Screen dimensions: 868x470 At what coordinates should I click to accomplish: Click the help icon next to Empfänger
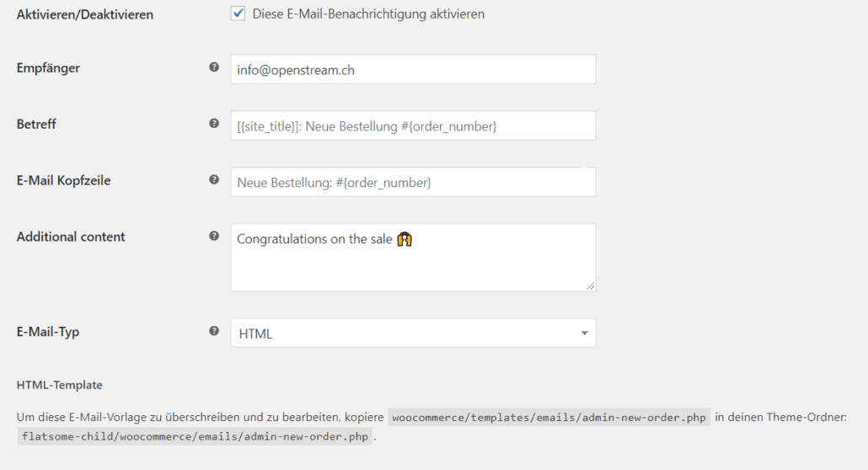pos(214,67)
